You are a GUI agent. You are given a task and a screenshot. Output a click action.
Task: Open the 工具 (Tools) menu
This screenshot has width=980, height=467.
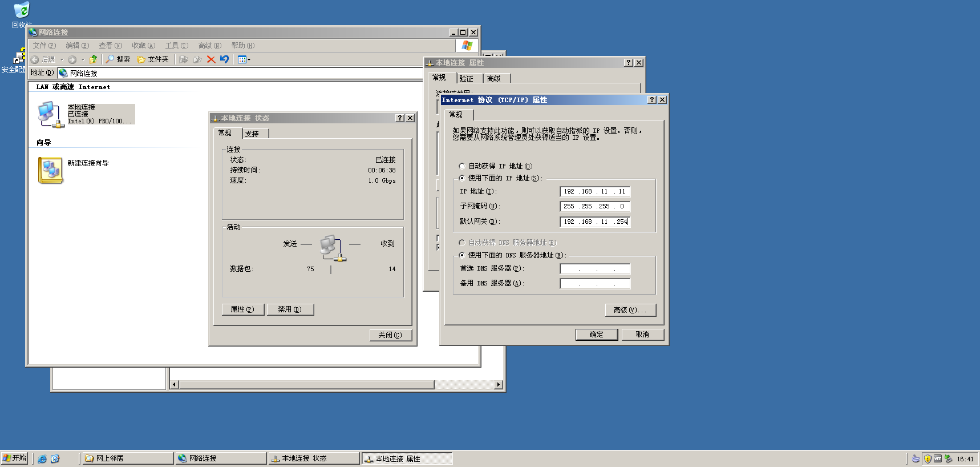[176, 46]
